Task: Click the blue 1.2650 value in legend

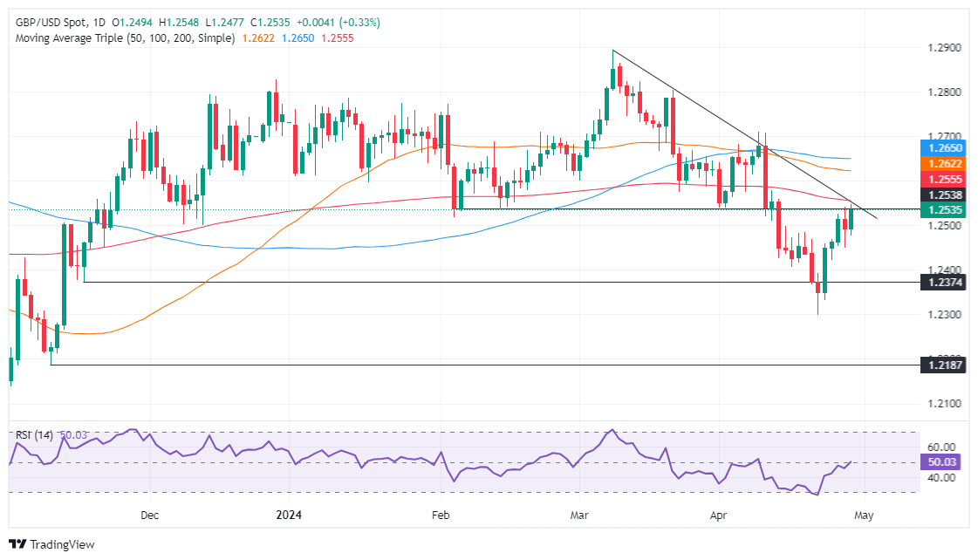Action: pos(299,38)
